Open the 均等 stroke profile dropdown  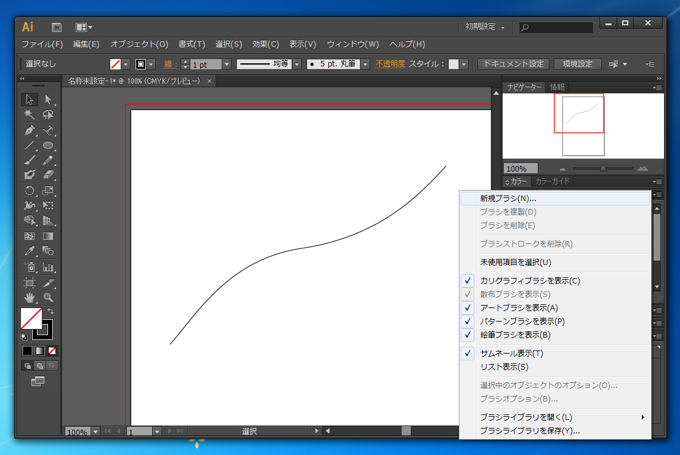tap(297, 64)
